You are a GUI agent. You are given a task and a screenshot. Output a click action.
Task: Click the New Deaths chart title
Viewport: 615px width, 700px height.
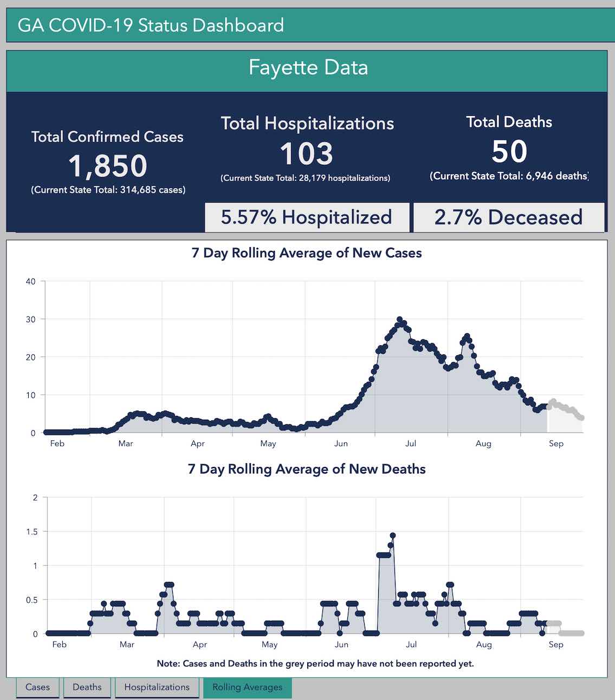307,469
